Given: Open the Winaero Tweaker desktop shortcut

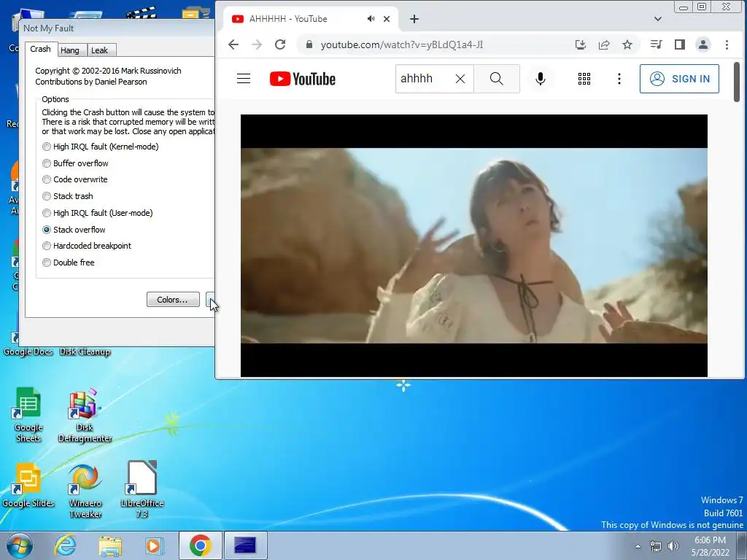Looking at the screenshot, I should [85, 491].
